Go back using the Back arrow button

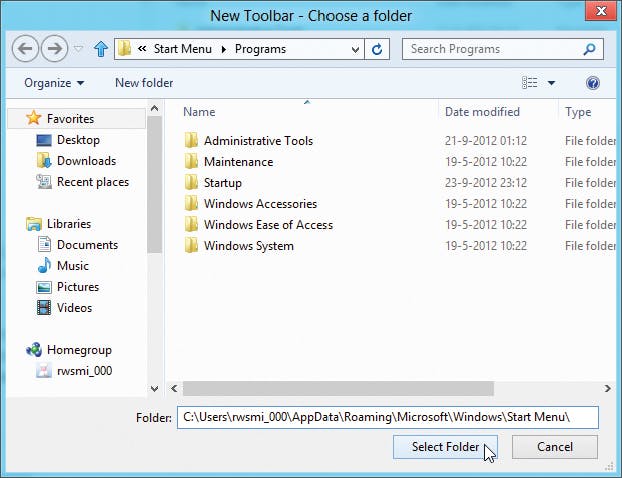25,49
